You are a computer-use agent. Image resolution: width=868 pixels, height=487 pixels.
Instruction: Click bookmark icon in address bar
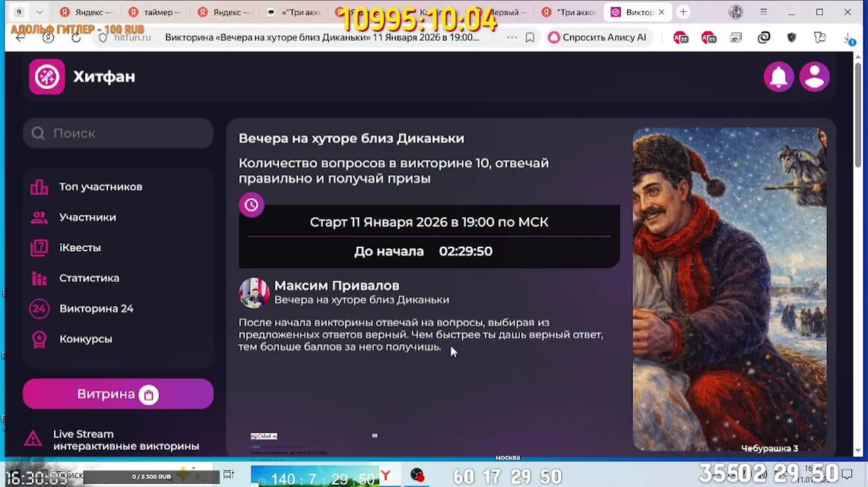[x=530, y=37]
